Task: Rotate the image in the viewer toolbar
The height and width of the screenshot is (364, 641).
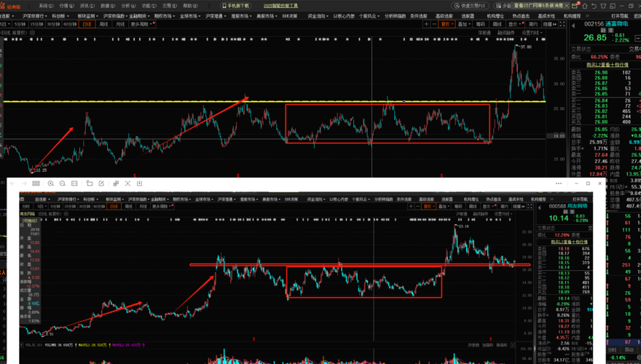Action: tap(90, 183)
